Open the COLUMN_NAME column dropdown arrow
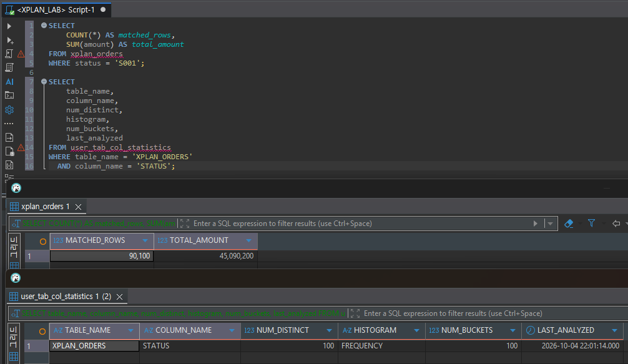The width and height of the screenshot is (628, 364). click(x=232, y=331)
